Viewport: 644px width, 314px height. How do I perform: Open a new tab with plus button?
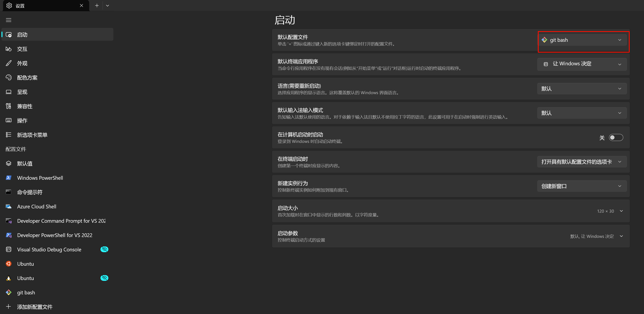tap(97, 6)
